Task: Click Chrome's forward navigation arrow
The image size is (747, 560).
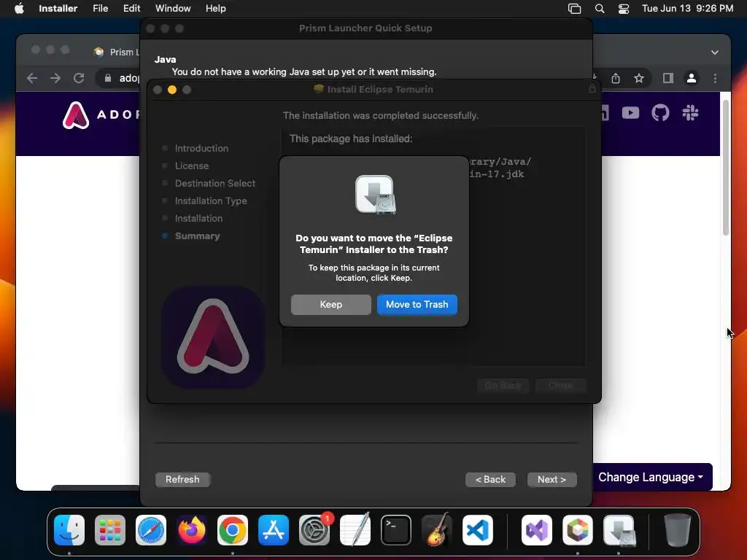Action: [55, 78]
